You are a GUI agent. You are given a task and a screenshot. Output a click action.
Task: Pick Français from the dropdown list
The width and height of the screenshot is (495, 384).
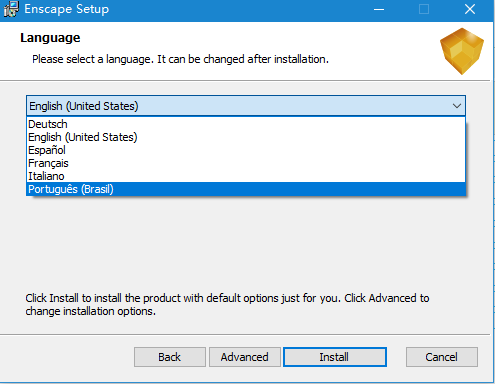click(246, 163)
